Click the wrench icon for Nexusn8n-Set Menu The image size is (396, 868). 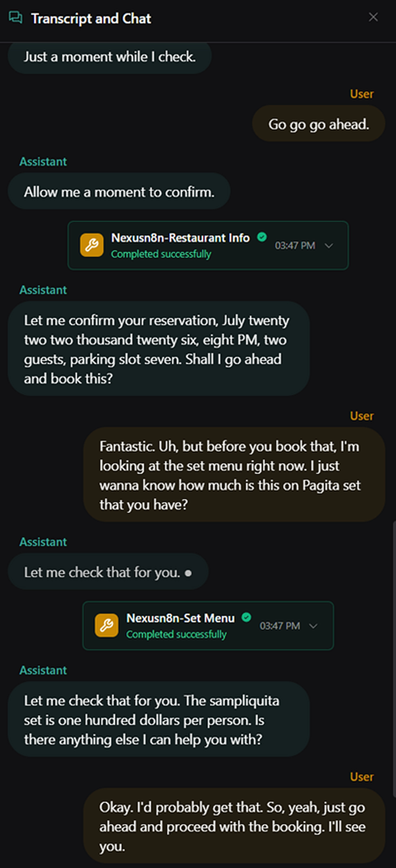[107, 626]
